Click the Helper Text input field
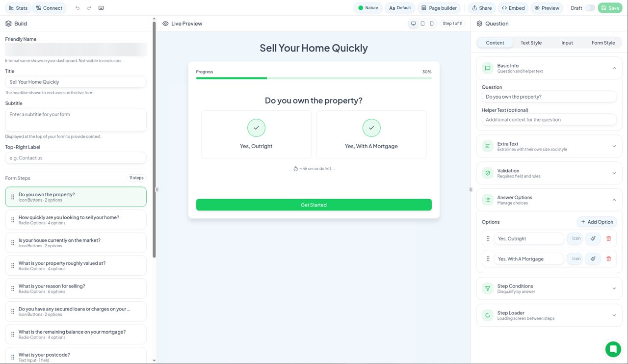 point(549,120)
